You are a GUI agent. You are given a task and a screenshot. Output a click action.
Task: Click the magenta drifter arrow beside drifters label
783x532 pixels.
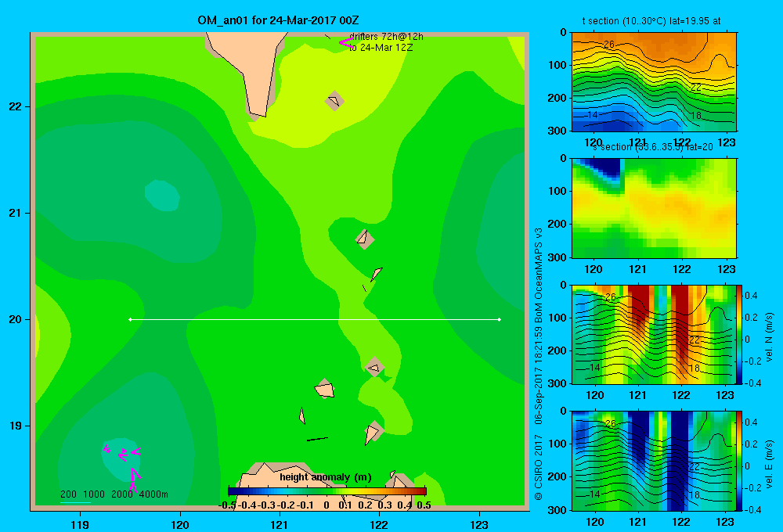[x=345, y=42]
